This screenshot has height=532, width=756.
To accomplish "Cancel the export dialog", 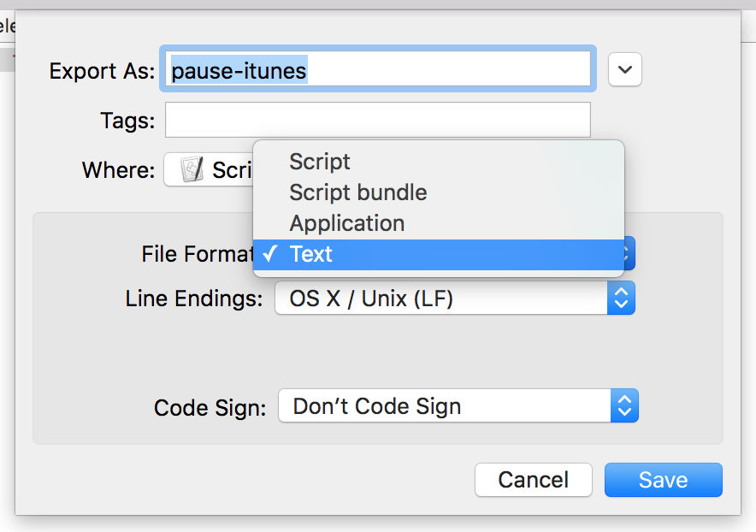I will coord(534,480).
